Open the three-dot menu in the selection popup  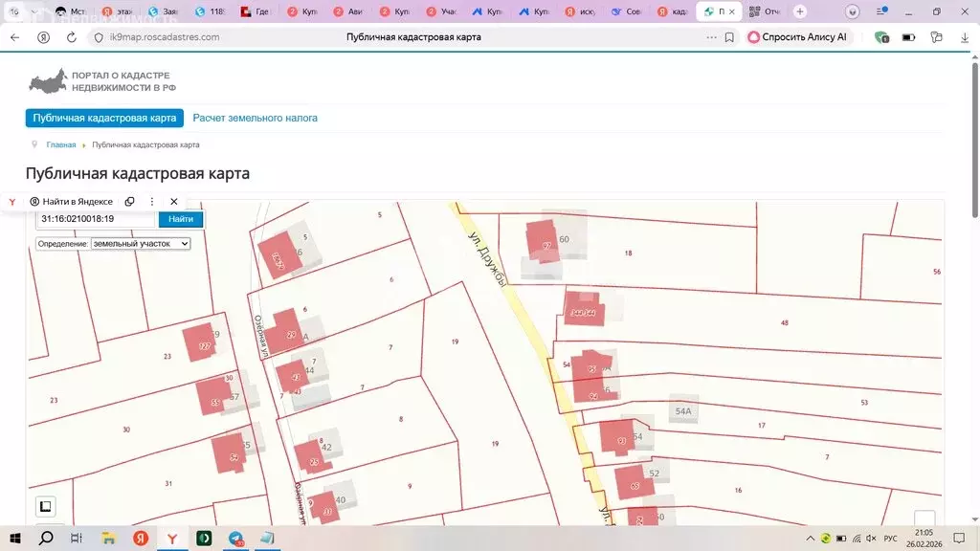(x=151, y=202)
